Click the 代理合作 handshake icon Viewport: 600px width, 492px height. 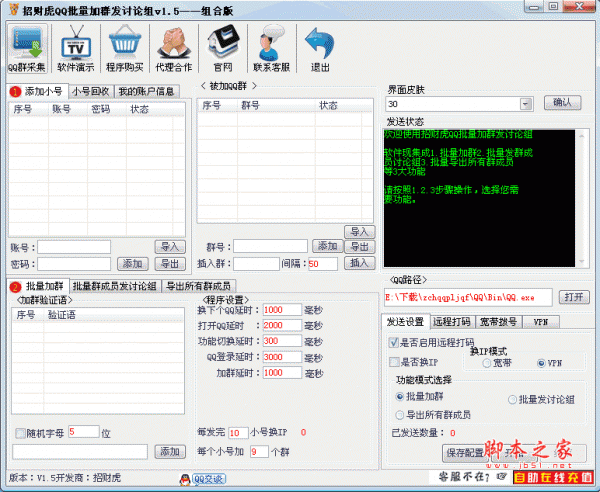pyautogui.click(x=174, y=49)
